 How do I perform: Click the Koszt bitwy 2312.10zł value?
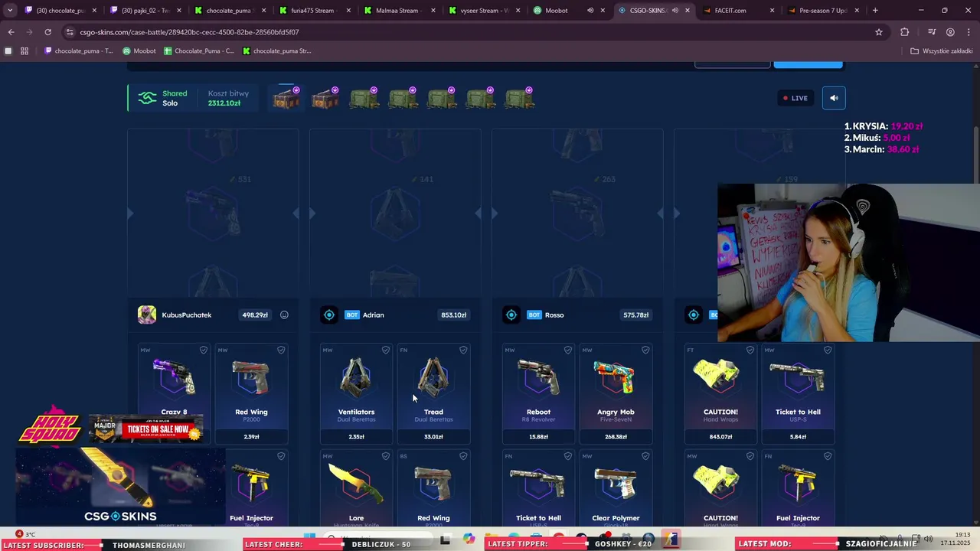pos(224,103)
